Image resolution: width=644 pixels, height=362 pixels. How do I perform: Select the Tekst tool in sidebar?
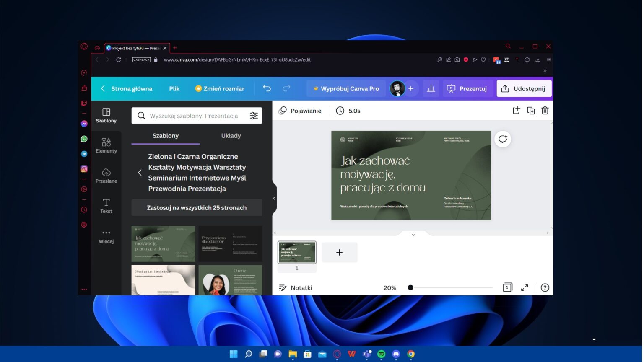click(106, 206)
